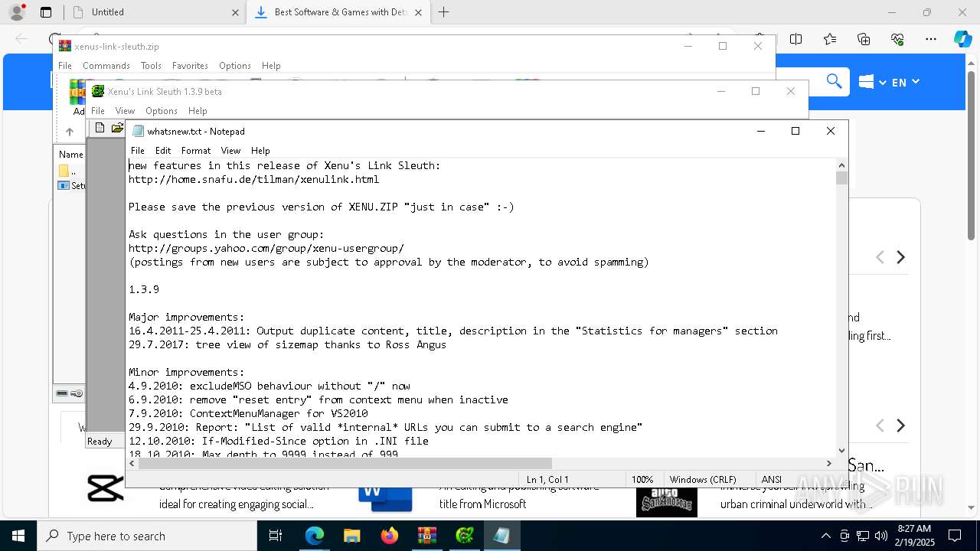Open Notepad's Format menu
The width and height of the screenshot is (980, 551).
point(196,151)
